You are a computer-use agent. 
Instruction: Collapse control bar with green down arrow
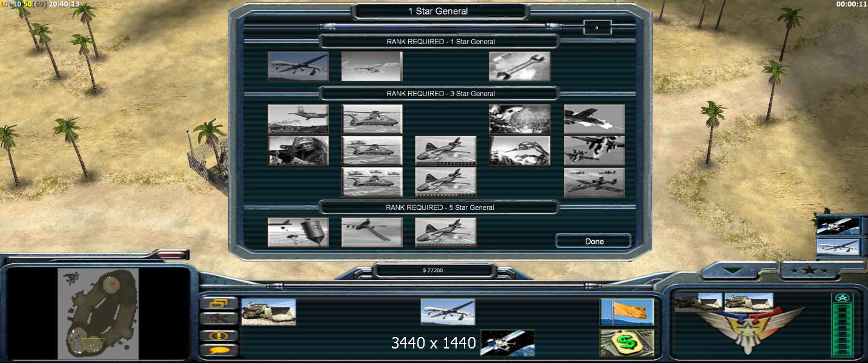(x=734, y=270)
